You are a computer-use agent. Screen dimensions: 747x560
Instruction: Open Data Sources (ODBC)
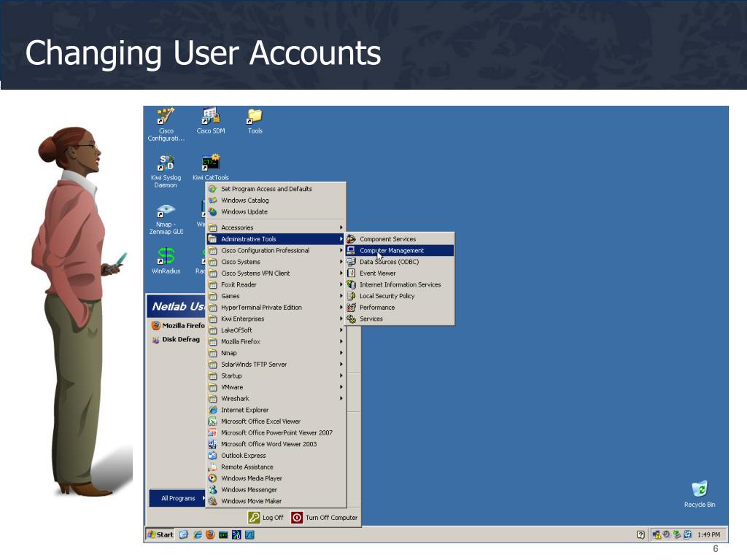pyautogui.click(x=400, y=262)
